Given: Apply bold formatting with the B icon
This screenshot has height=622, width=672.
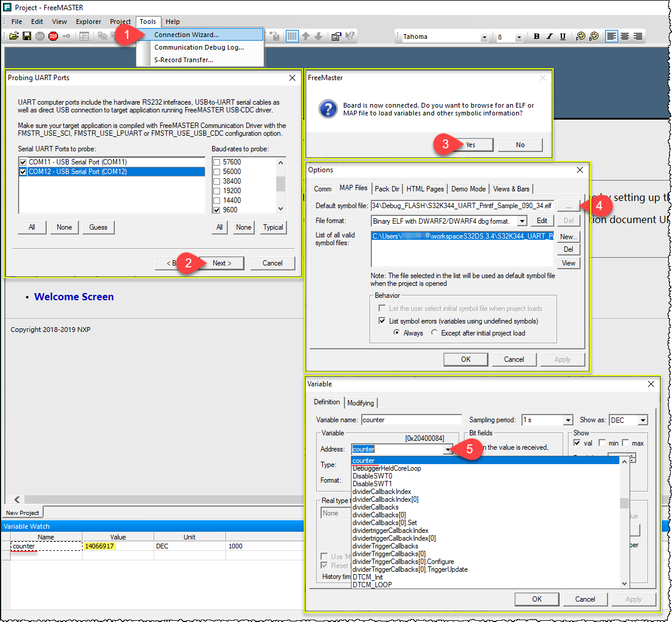Looking at the screenshot, I should (537, 36).
